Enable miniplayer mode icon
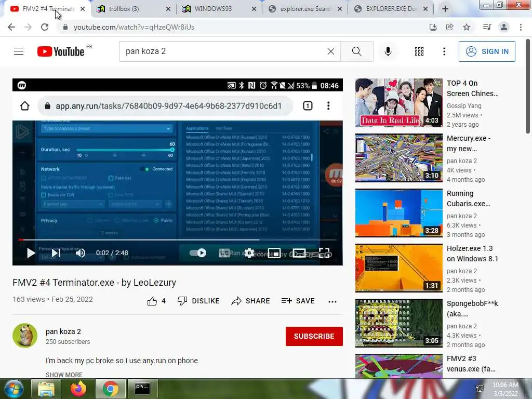 pos(274,253)
